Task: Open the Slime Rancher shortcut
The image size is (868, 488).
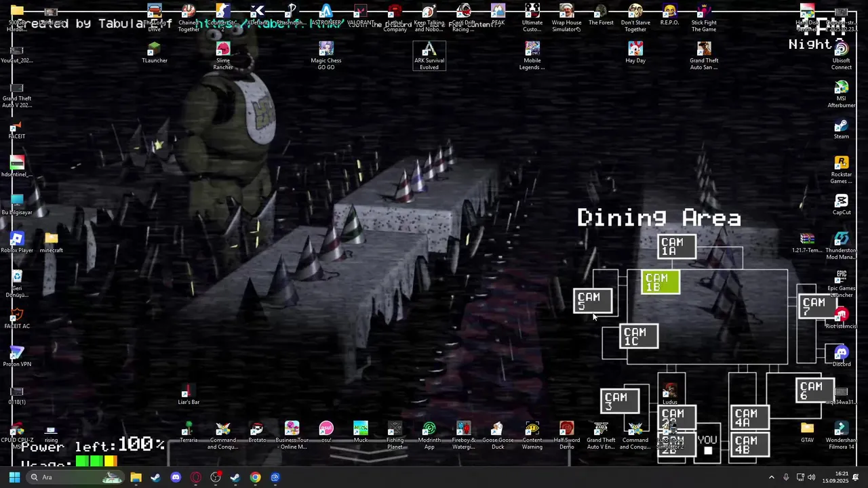Action: [223, 56]
